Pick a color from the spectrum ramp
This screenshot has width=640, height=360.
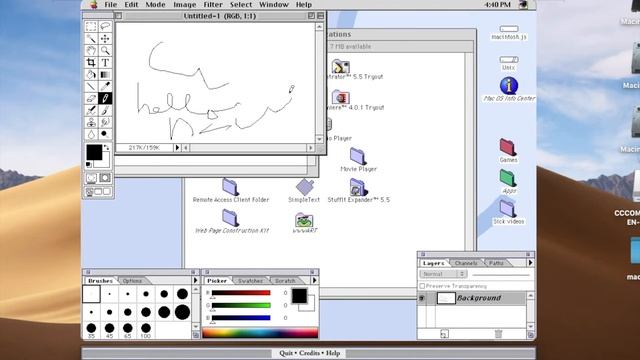pyautogui.click(x=260, y=333)
